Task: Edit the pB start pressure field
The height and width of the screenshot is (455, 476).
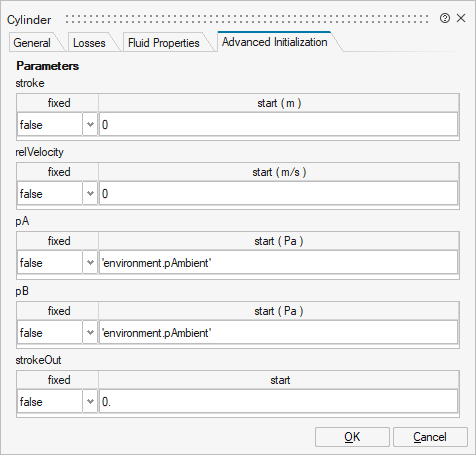Action: point(278,333)
